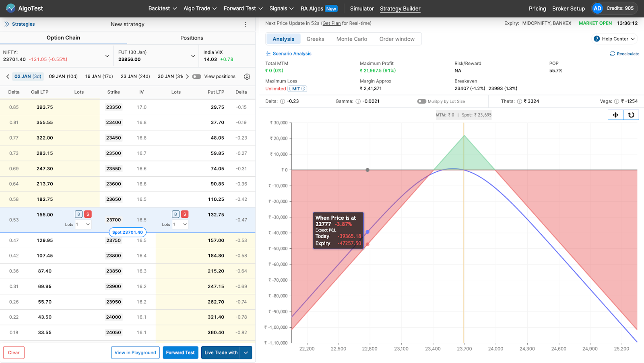Click the red Expiry P&L chart point
This screenshot has width=644, height=363.
(367, 244)
